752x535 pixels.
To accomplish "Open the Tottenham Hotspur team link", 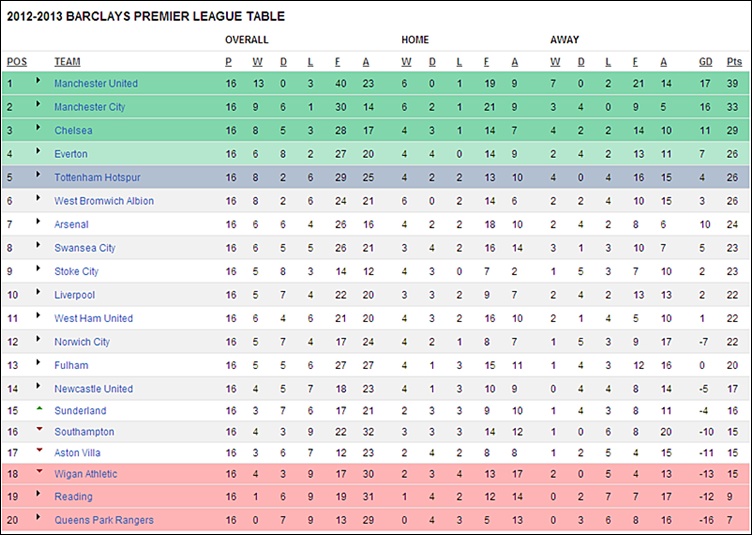I will (97, 177).
